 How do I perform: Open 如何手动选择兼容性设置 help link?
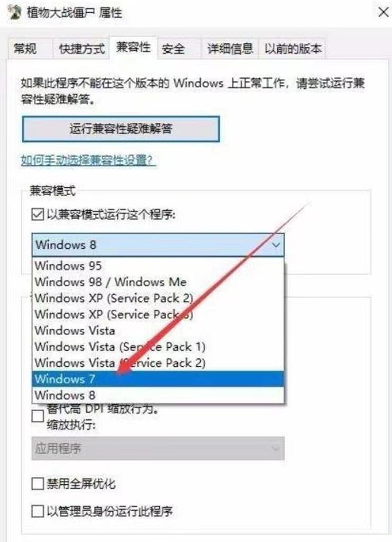[x=88, y=161]
